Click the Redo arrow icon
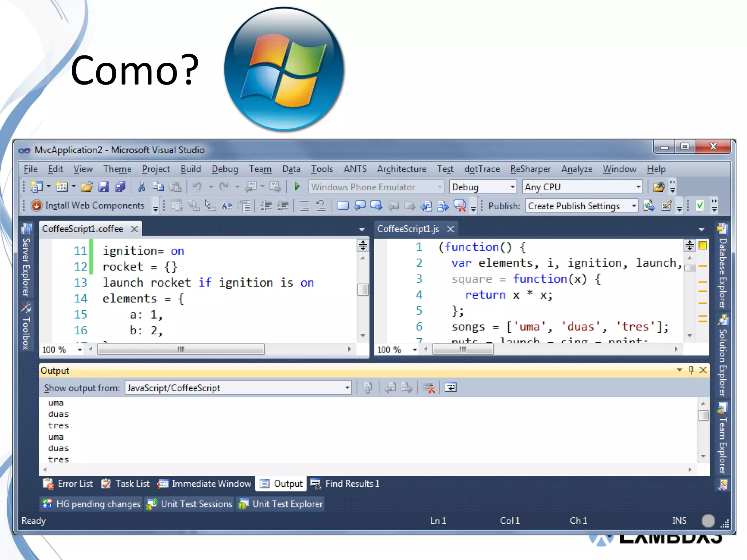The width and height of the screenshot is (747, 560). tap(224, 187)
